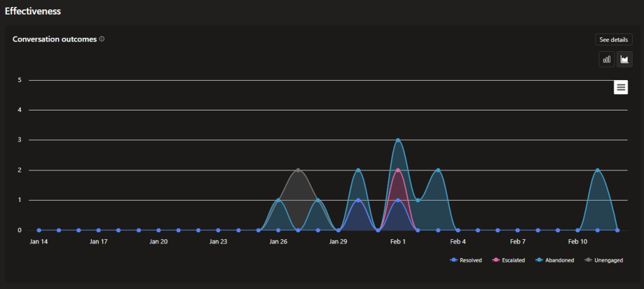Viewport: 644px width, 289px height.
Task: Click the Abandoned point at Jan 26
Action: tap(279, 201)
